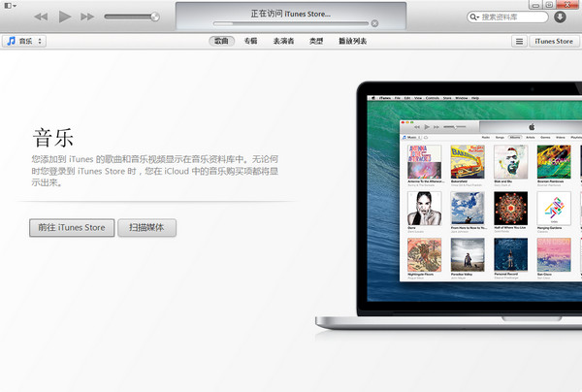Switch to the 表演者 tab
The width and height of the screenshot is (582, 392).
tap(283, 41)
